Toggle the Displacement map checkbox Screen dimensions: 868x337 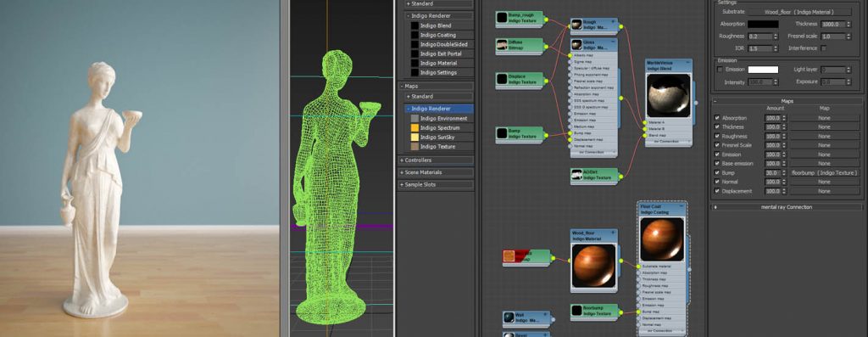coord(717,191)
